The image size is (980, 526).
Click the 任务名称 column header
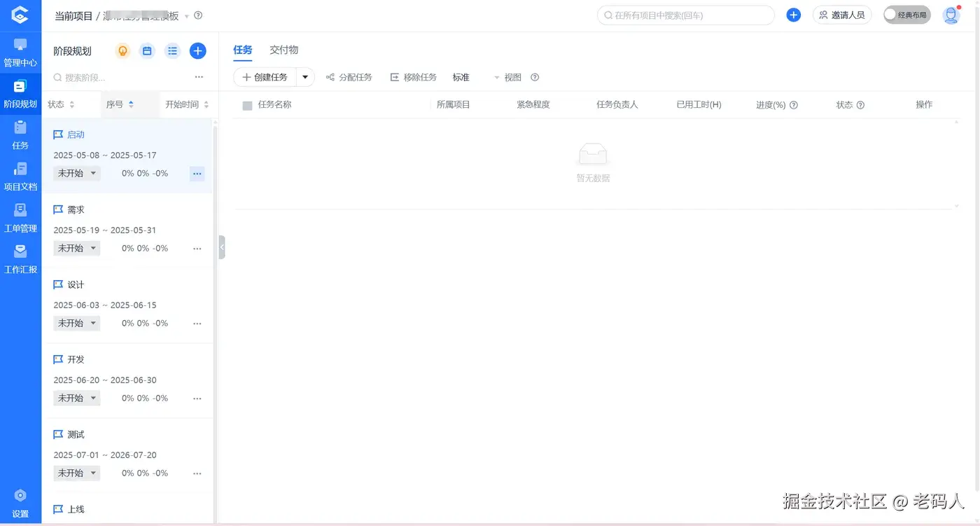coord(274,105)
